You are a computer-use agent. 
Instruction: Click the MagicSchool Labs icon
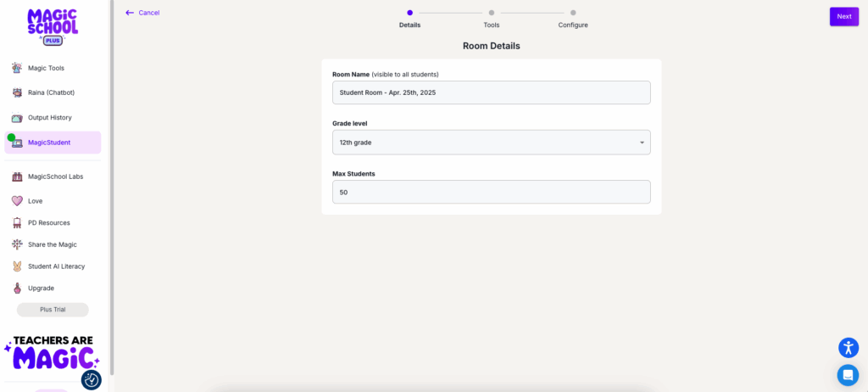tap(17, 176)
